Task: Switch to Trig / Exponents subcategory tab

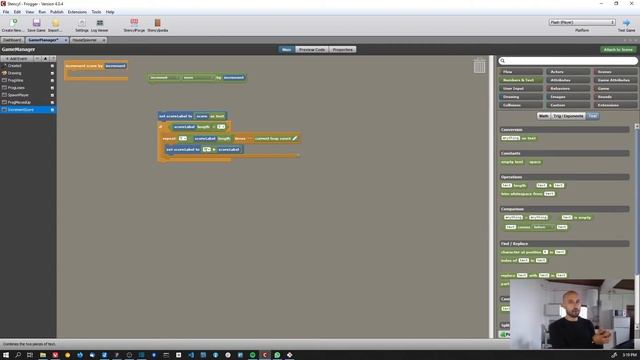Action: [x=568, y=116]
